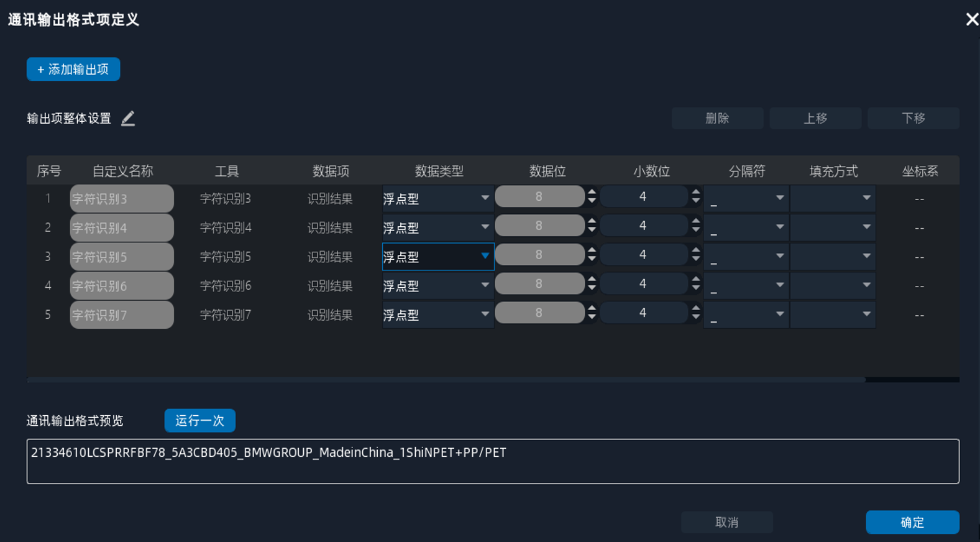This screenshot has height=542, width=980.
Task: Click 下移 to move item down
Action: (x=913, y=118)
